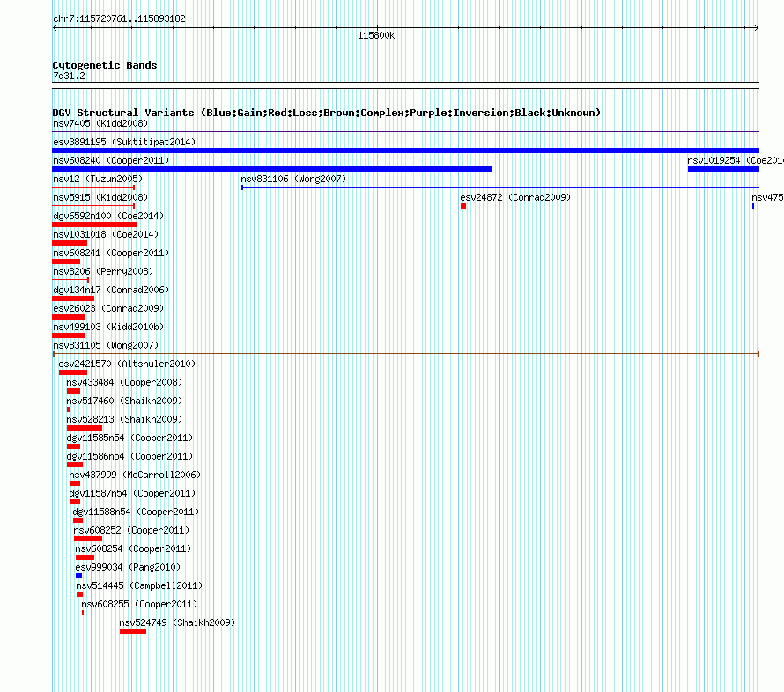Click the dgv11586n54 (Cooper2011) label

(x=129, y=456)
